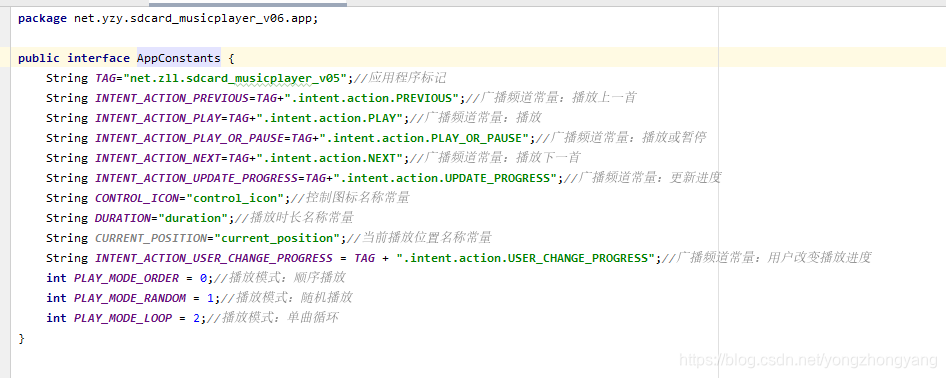Click the CONTROL_ICON constant name
This screenshot has height=378, width=946.
coord(137,198)
